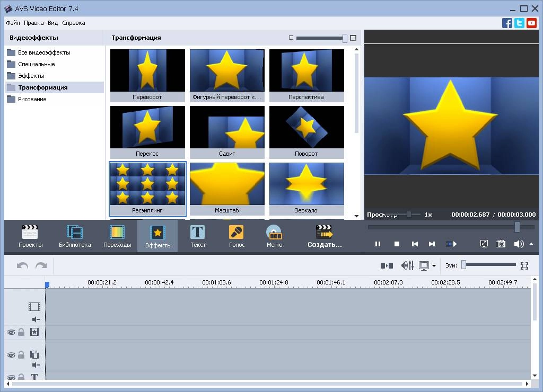The width and height of the screenshot is (543, 392).
Task: Click the fit-to-screen zoom icon
Action: 524,266
